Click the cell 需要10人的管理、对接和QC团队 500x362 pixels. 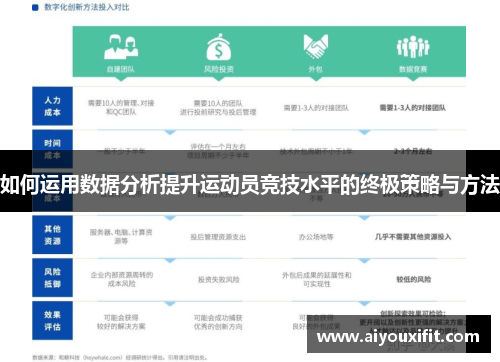121,107
